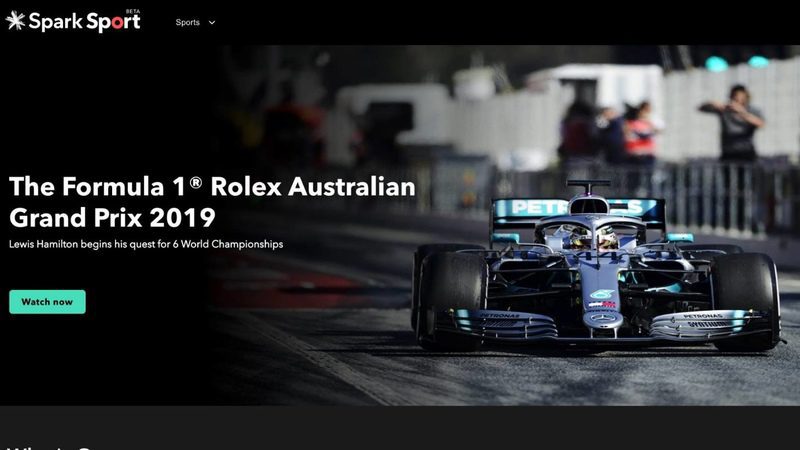Expand the chevron next to Sports

[x=212, y=22]
